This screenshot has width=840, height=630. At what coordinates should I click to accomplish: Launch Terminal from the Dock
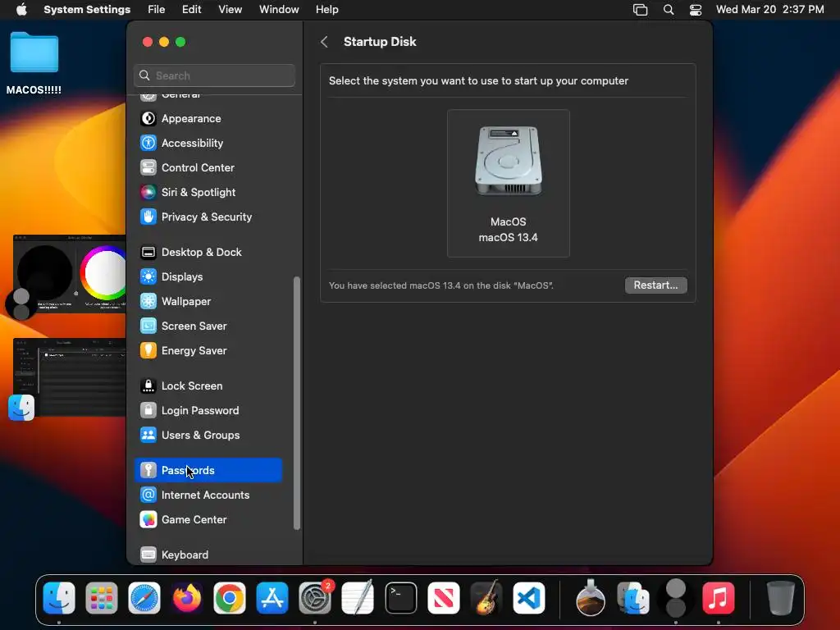point(400,598)
